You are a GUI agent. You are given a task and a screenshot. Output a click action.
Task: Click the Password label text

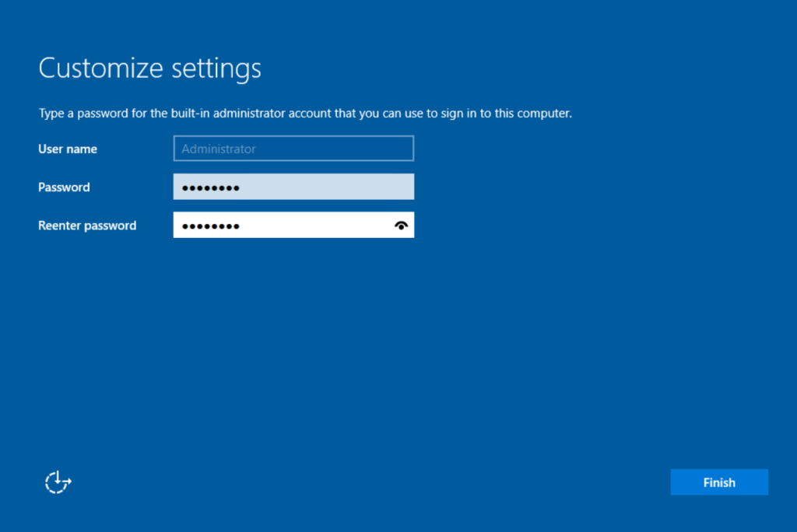click(x=64, y=187)
